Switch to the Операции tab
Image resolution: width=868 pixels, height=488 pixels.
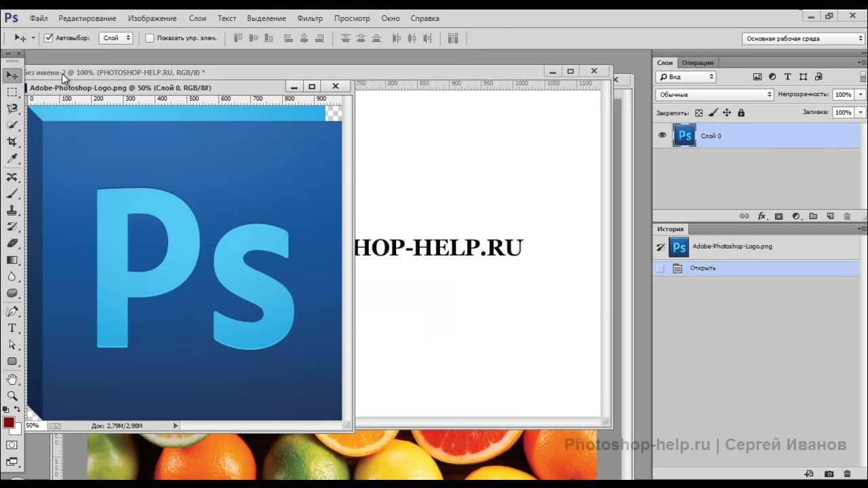[x=697, y=62]
